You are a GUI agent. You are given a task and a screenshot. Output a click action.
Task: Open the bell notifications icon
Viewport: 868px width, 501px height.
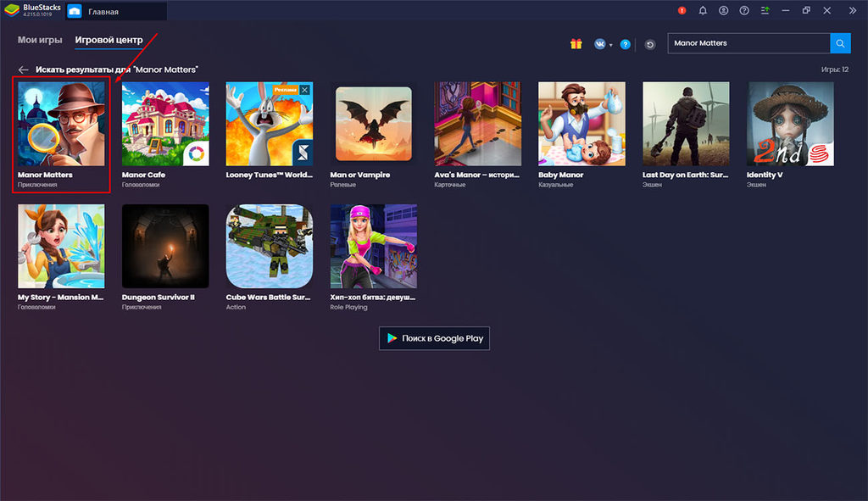pyautogui.click(x=703, y=10)
